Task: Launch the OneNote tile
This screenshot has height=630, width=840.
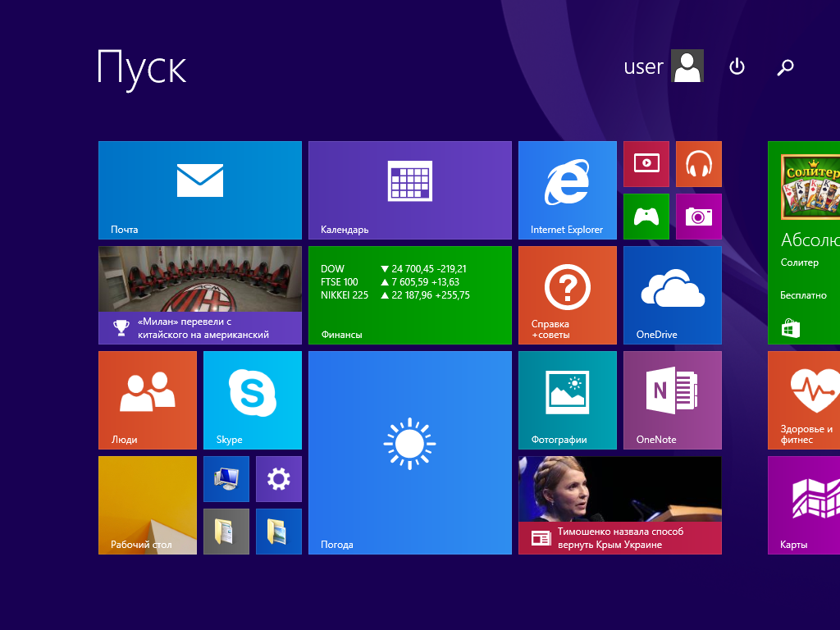Action: pyautogui.click(x=673, y=400)
